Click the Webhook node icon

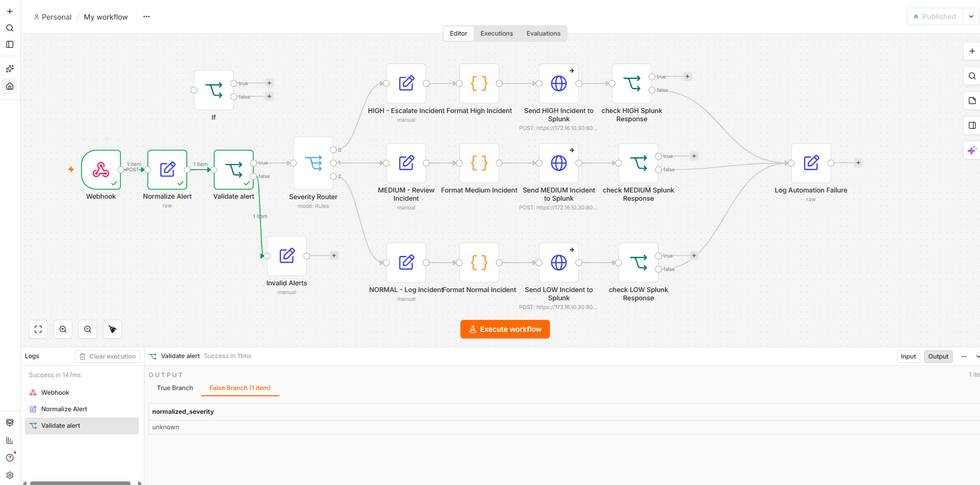pos(101,170)
